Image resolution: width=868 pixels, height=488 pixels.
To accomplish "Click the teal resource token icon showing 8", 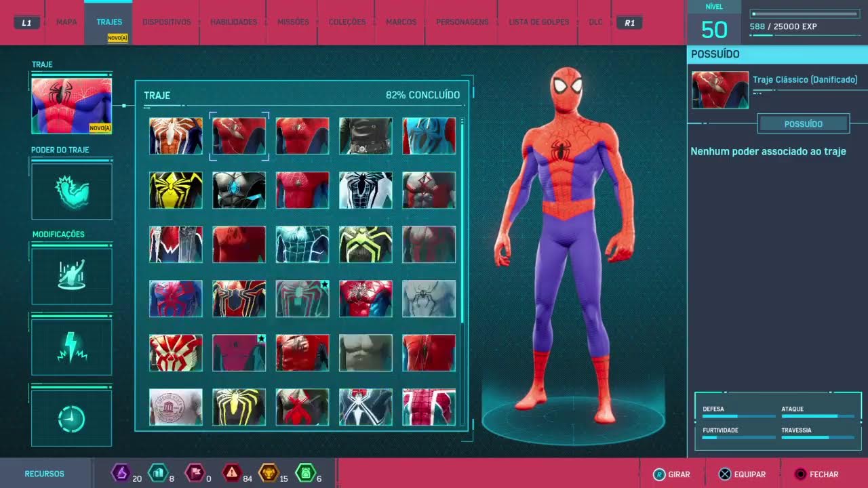I will (x=157, y=472).
